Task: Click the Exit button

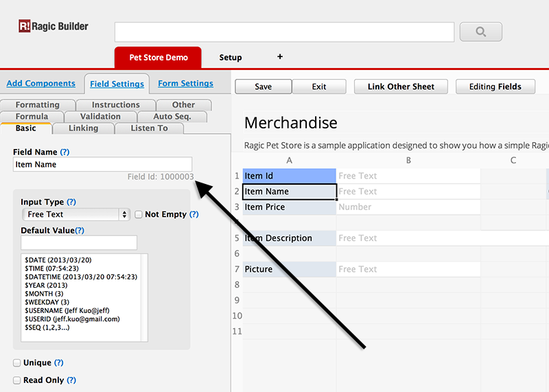Action: click(319, 87)
